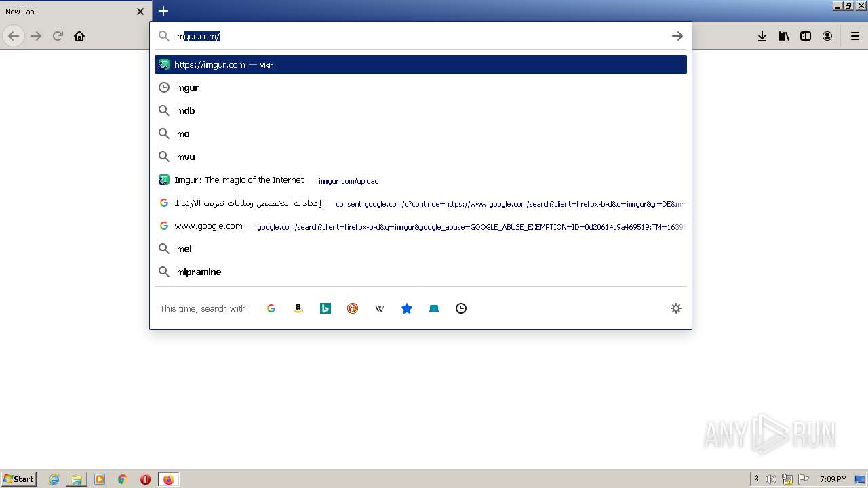Search this time with Google
Viewport: 868px width, 488px height.
coord(271,308)
